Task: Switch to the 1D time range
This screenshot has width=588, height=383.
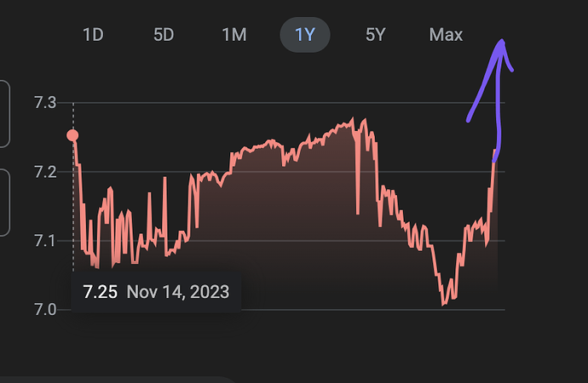Action: tap(93, 35)
